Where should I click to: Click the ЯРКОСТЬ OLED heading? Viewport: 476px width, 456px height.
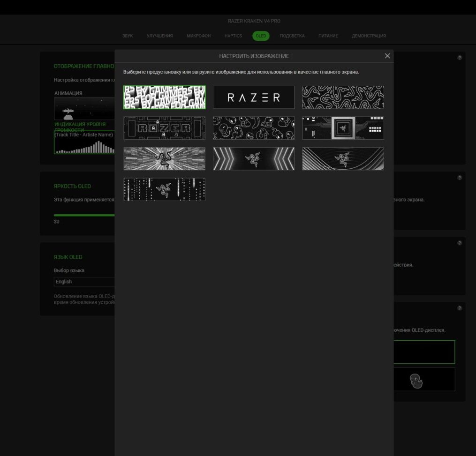point(72,186)
